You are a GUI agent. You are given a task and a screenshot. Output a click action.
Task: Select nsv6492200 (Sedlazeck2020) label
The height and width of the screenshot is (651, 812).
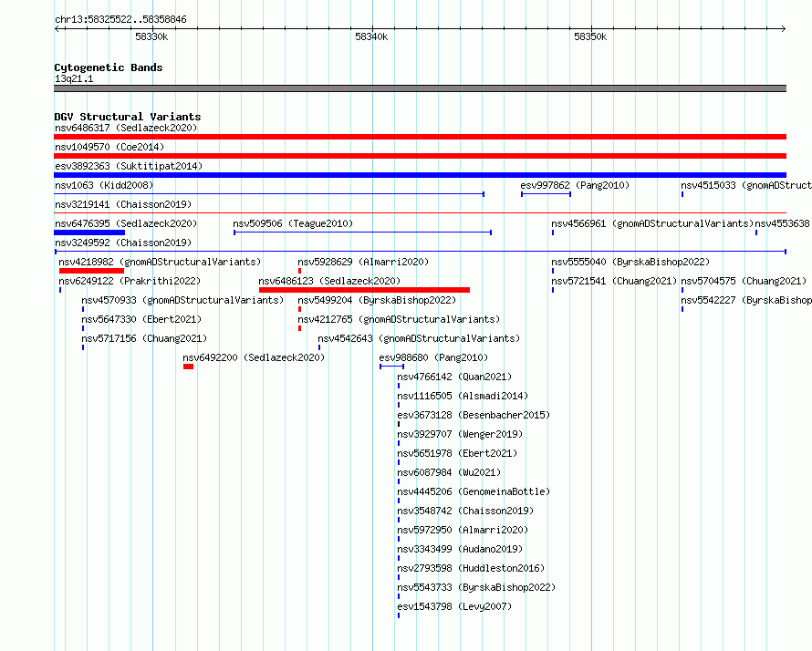click(x=254, y=357)
